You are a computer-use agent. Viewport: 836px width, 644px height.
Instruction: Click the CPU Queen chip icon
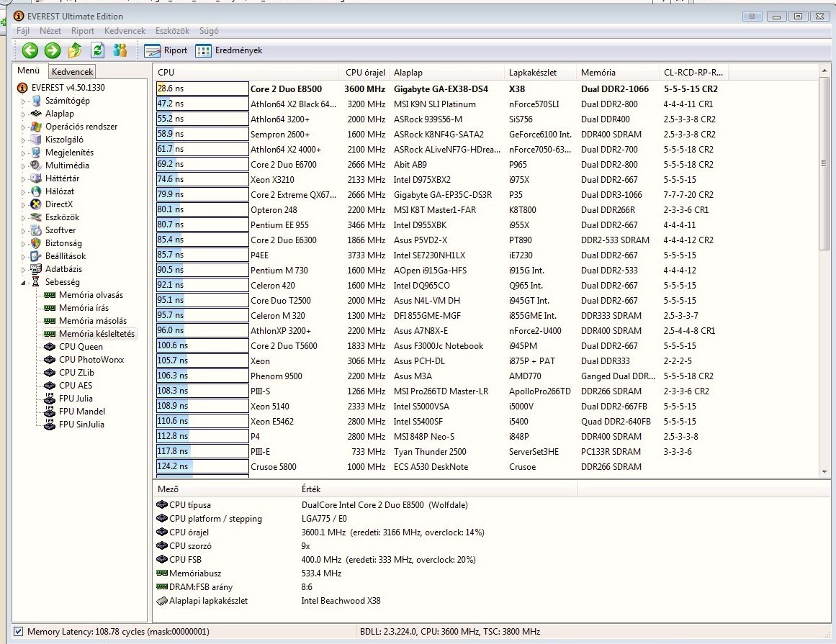[x=50, y=347]
